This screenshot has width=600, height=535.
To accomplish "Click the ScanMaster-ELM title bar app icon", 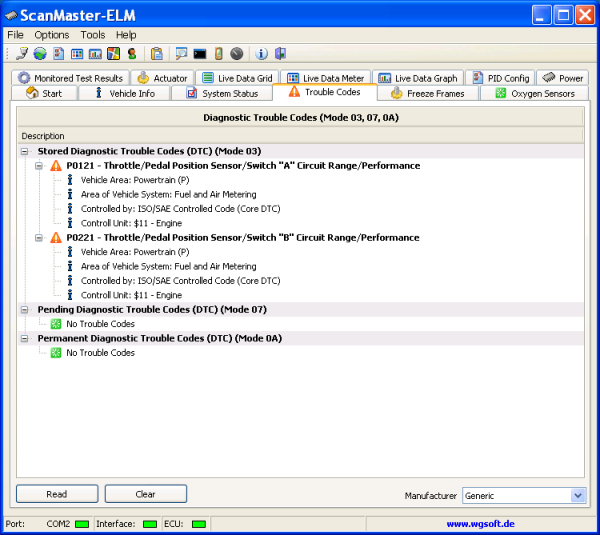I will (11, 16).
